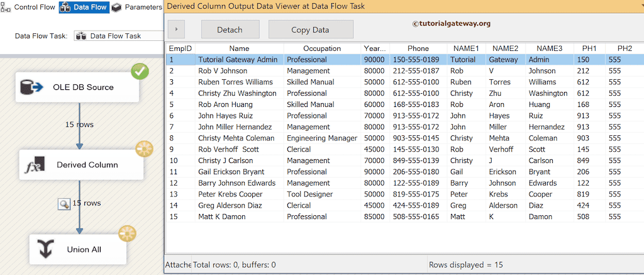Click the OLE DB Source database icon
Screen dimensions: 644x275
[31, 87]
